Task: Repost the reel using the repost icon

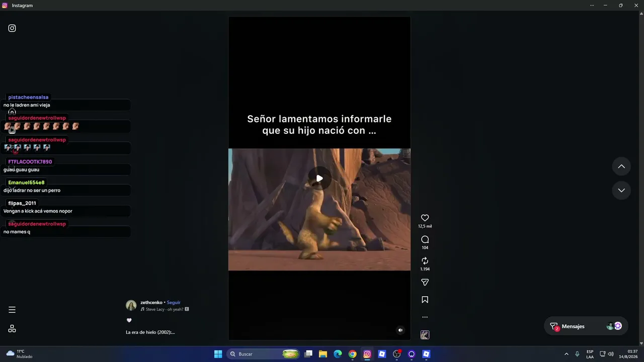Action: coord(425,260)
